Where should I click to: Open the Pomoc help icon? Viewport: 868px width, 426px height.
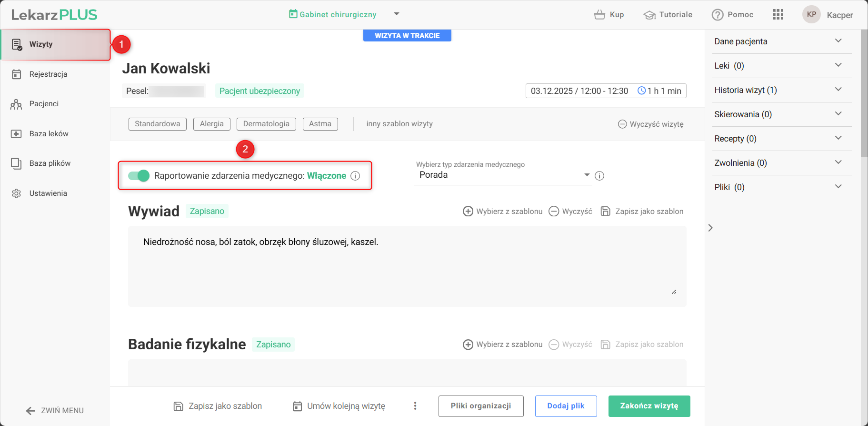[x=718, y=15]
